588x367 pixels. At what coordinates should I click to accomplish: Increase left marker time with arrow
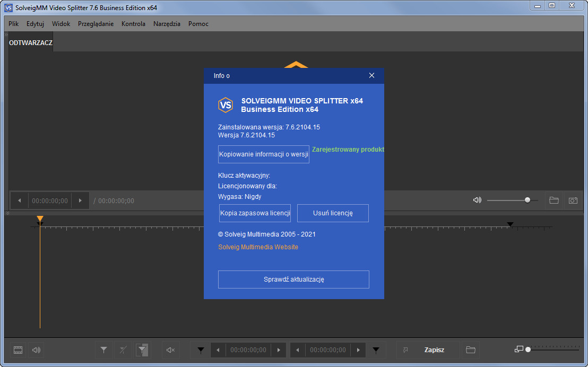[x=279, y=350]
